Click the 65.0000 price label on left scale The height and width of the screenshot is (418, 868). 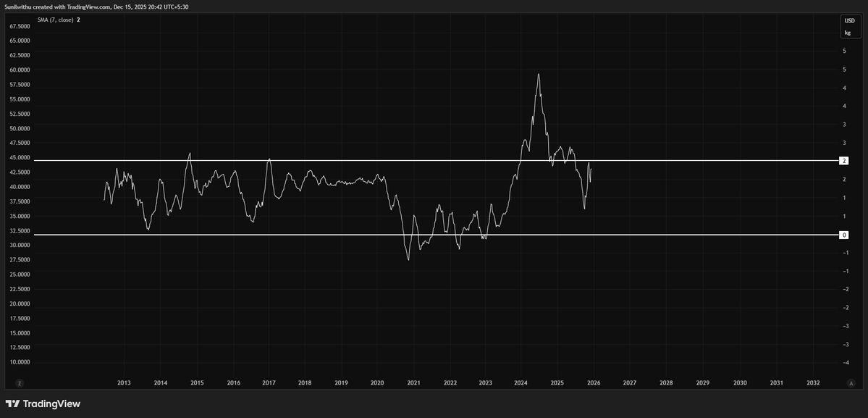click(20, 41)
